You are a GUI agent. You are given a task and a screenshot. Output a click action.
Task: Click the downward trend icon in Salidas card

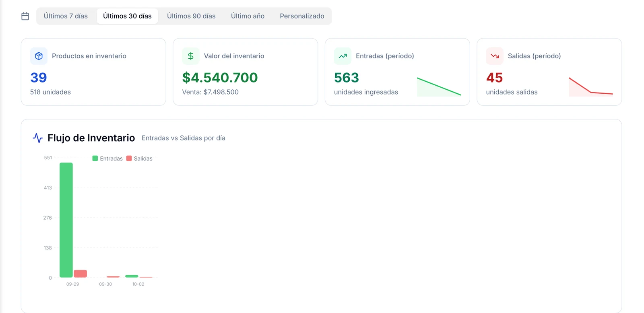coord(495,56)
